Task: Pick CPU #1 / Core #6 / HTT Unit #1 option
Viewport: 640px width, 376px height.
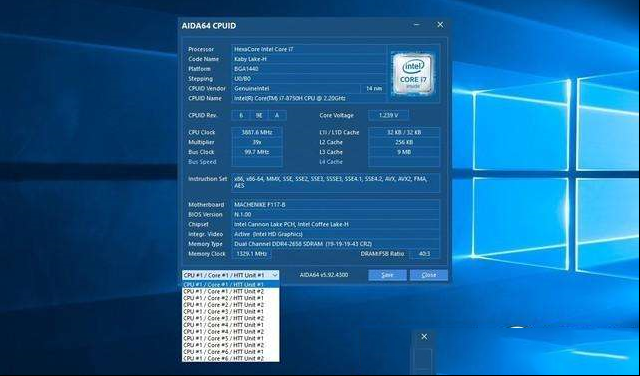Action: tap(231, 352)
